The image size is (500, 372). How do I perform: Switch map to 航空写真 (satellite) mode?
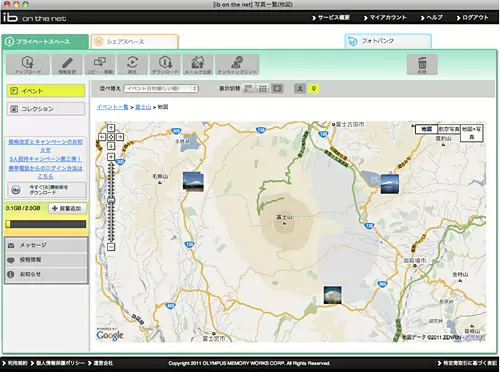(x=449, y=129)
